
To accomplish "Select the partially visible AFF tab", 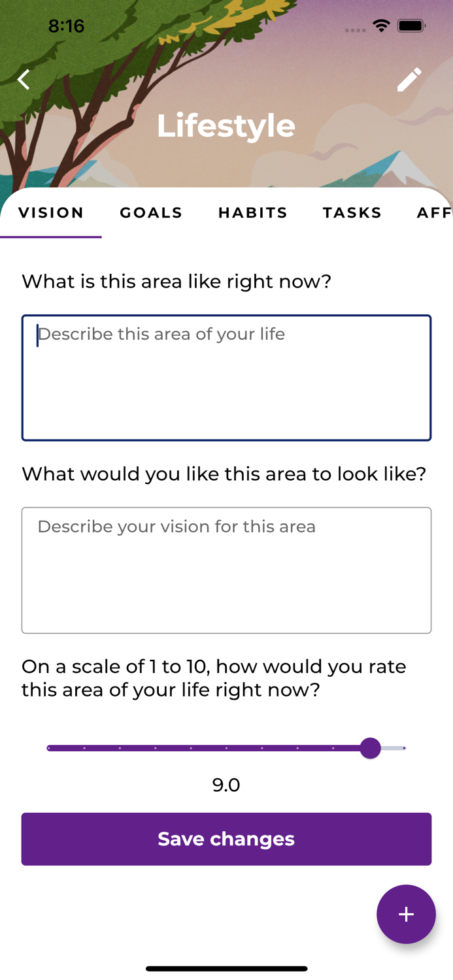I will click(434, 212).
